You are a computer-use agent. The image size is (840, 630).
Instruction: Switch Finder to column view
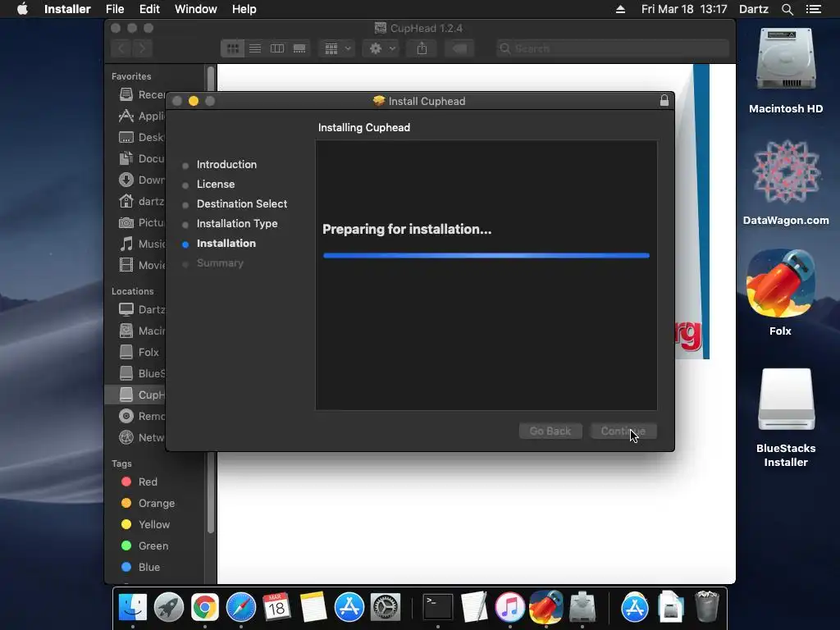pos(277,48)
